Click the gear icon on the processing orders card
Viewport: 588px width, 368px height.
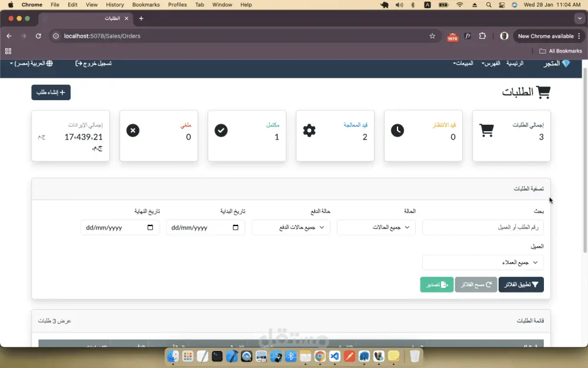pos(309,130)
